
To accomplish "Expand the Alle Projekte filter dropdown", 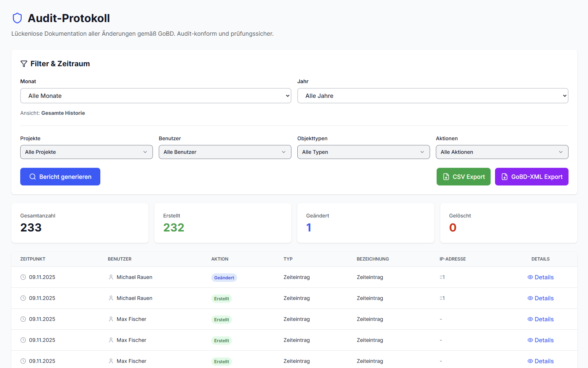I will (86, 152).
